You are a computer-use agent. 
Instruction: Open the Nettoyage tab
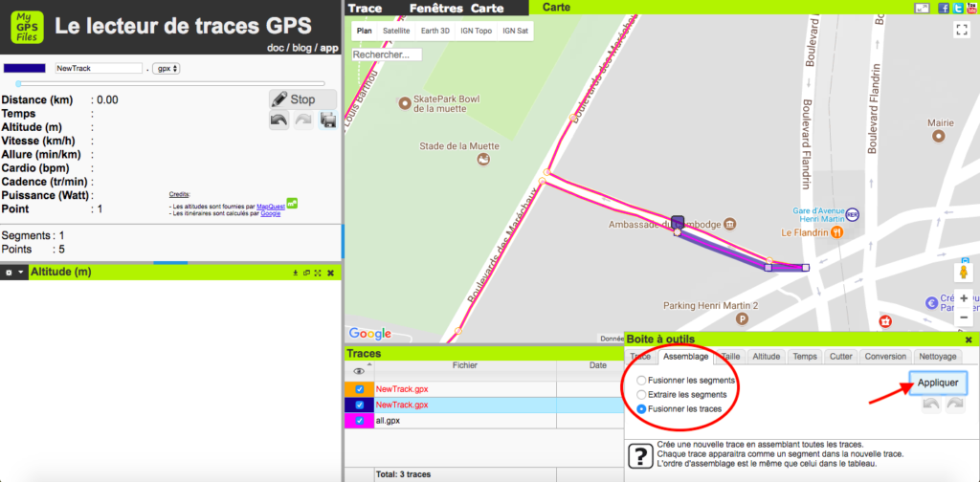[938, 357]
